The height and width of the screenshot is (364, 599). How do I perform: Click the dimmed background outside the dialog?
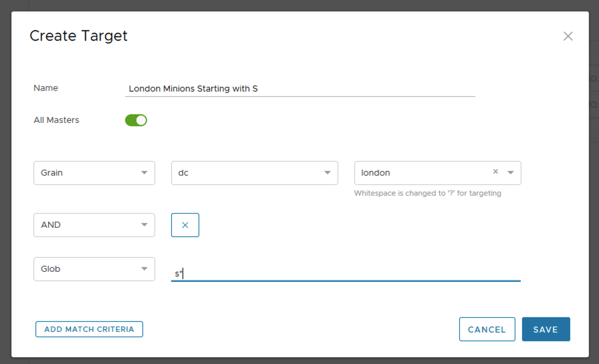pos(5,200)
